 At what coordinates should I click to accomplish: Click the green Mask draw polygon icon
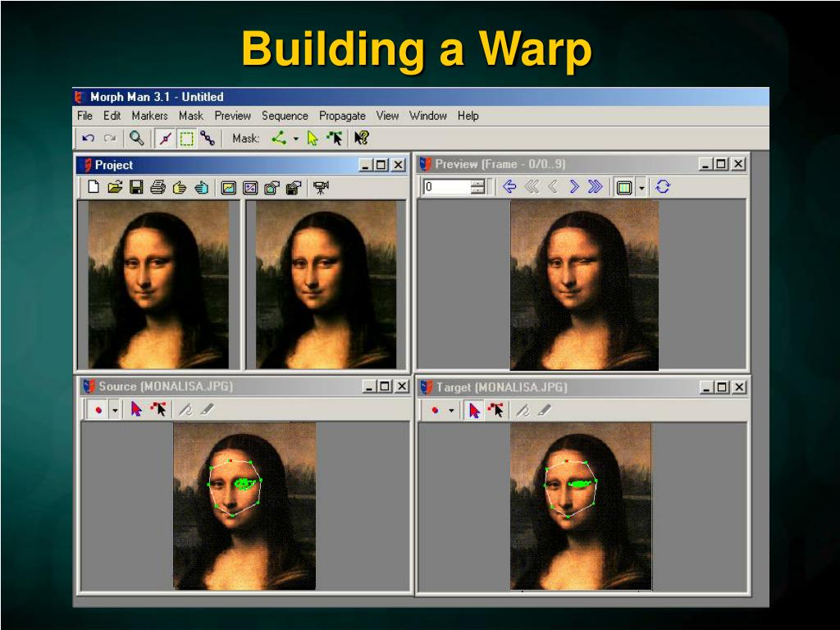279,138
